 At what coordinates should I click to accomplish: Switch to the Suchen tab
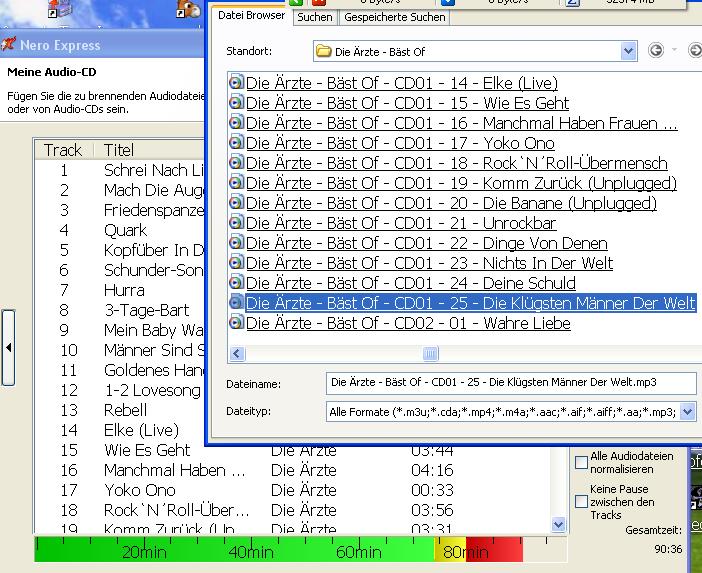[315, 17]
